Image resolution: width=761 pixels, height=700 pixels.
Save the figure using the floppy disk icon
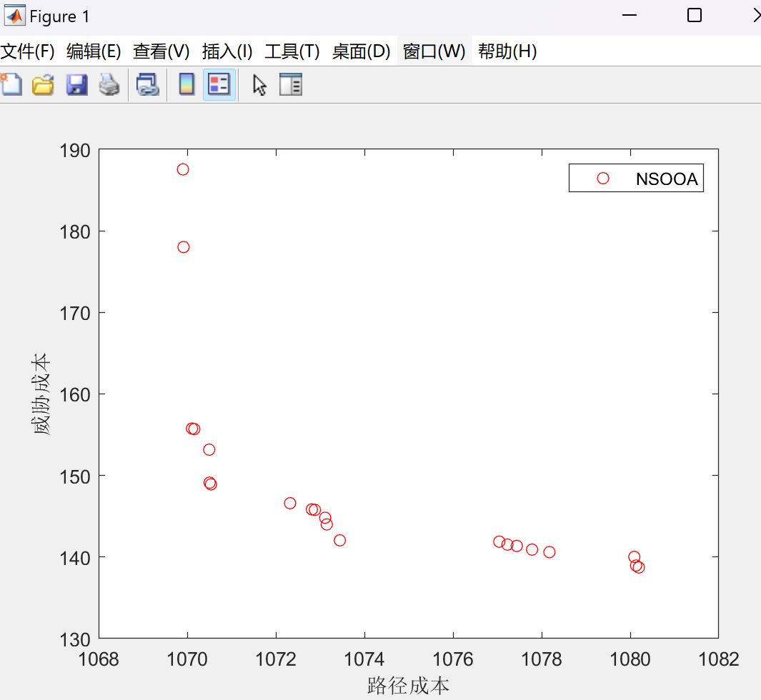pos(76,84)
